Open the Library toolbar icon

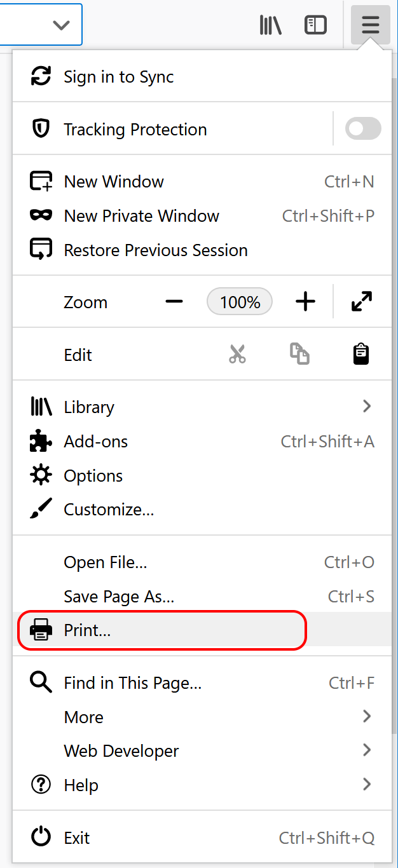[271, 25]
